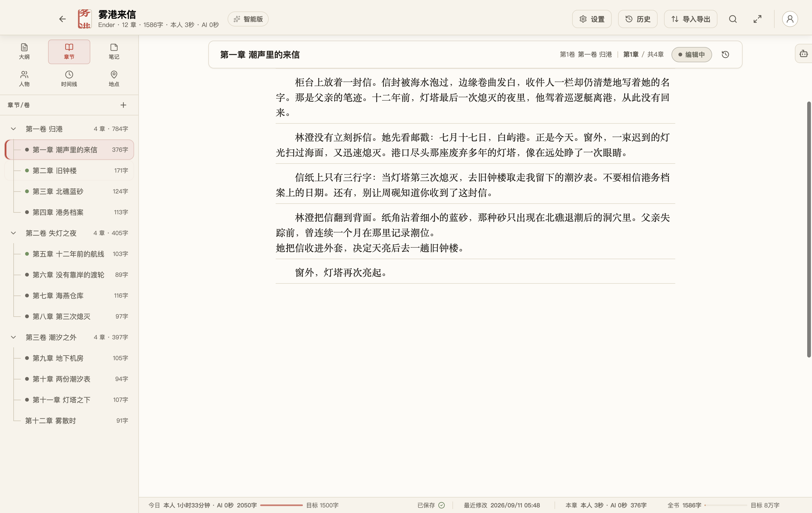Screen dimensions: 812x513
Task: Click the 已保存 saved checkmark icon
Action: [x=442, y=505]
